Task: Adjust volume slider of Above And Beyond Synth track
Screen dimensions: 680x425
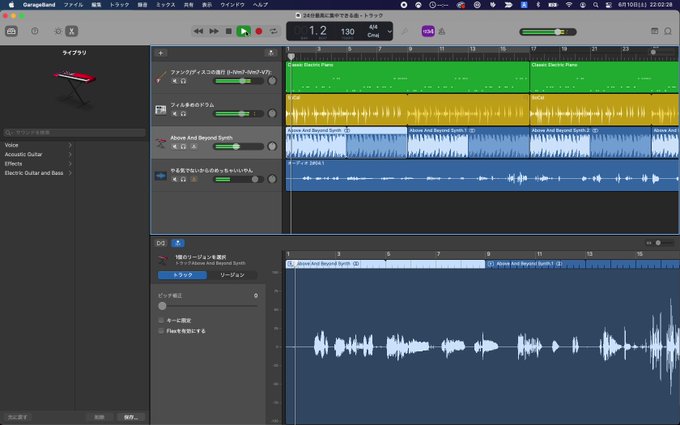Action: tap(239, 147)
